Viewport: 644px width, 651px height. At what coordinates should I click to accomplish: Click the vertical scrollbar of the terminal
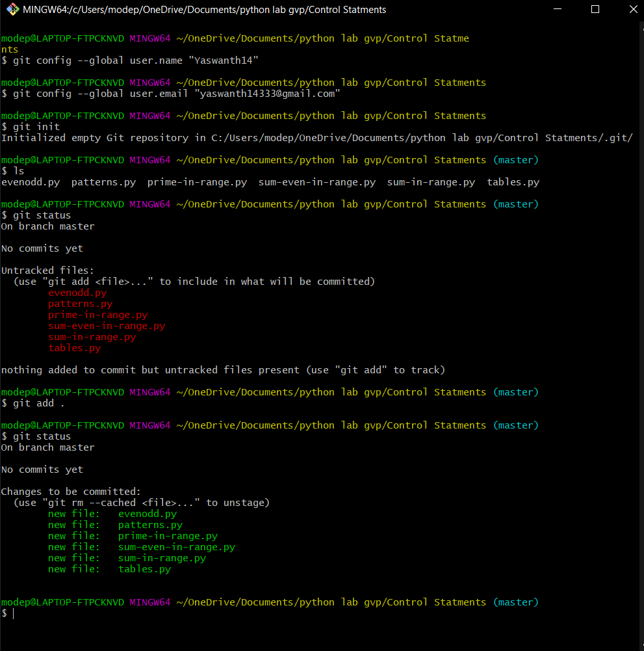[641, 335]
